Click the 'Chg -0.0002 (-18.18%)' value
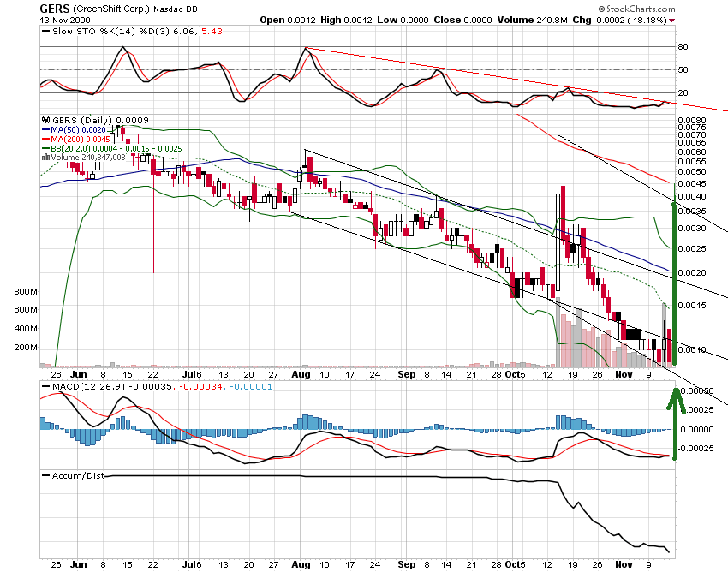Image resolution: width=728 pixels, height=572 pixels. point(620,20)
